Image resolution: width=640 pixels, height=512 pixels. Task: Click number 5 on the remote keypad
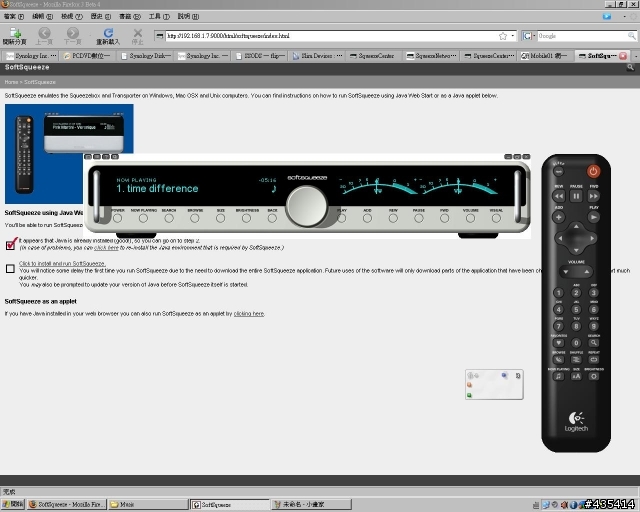(x=576, y=309)
